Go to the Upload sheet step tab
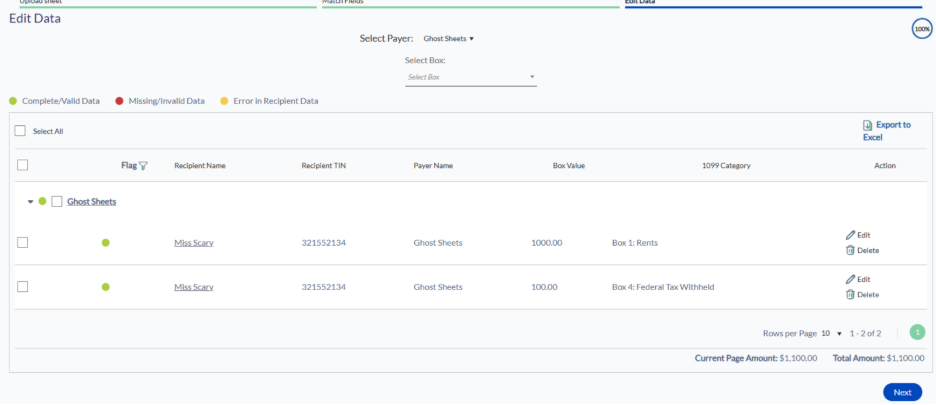Viewport: 936px width, 405px height. coord(160,3)
